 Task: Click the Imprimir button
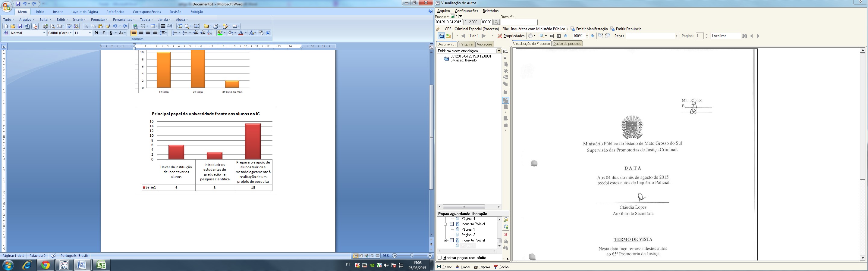point(482,267)
